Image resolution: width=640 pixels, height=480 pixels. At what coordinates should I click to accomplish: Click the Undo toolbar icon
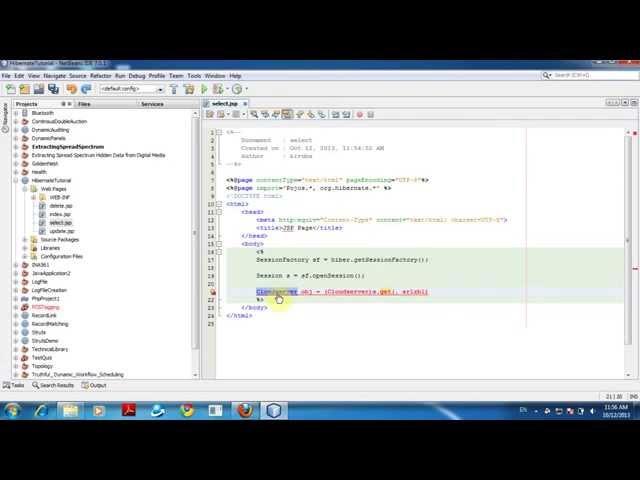[72, 89]
